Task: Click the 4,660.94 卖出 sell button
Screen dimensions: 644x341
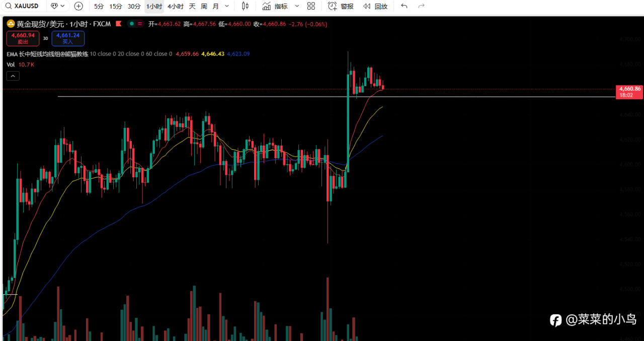Action: click(x=23, y=38)
